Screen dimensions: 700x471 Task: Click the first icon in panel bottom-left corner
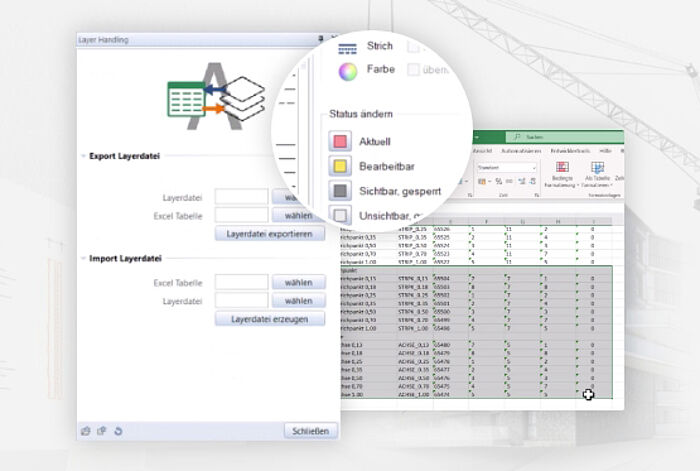[x=86, y=431]
